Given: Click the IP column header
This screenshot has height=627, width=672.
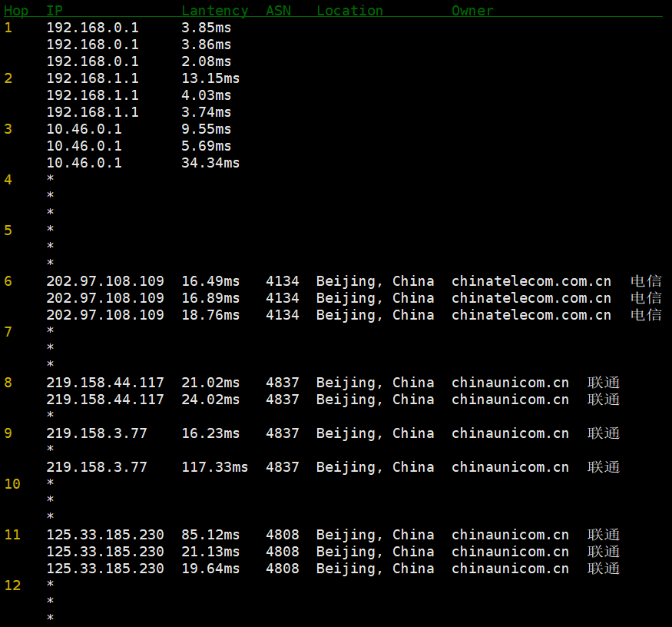Looking at the screenshot, I should click(x=55, y=11).
